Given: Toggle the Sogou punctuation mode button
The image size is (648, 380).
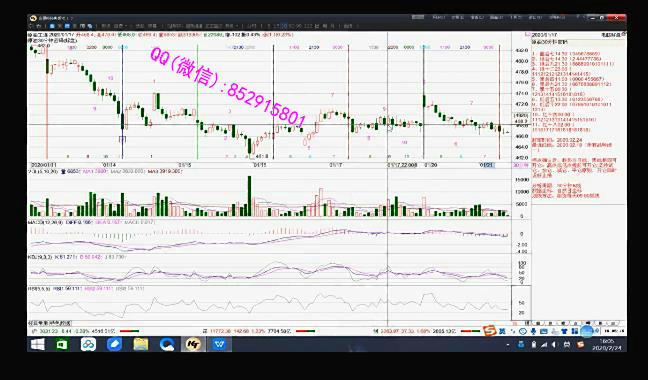Looking at the screenshot, I should coord(513,331).
